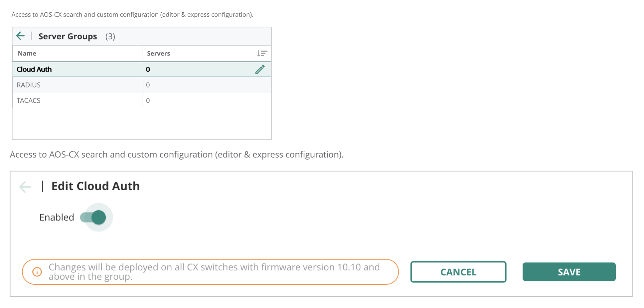Click the orange info icon in firmware notice
Viewport: 644px width, 308px height.
click(37, 272)
